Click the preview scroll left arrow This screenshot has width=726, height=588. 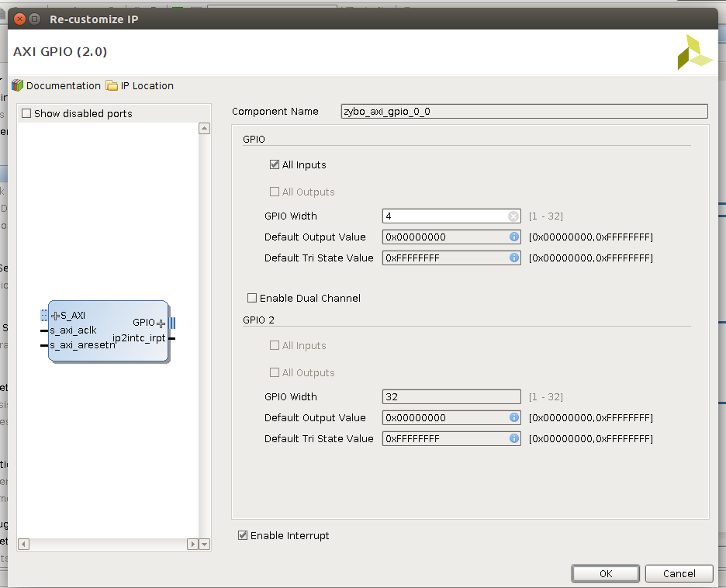pyautogui.click(x=23, y=544)
